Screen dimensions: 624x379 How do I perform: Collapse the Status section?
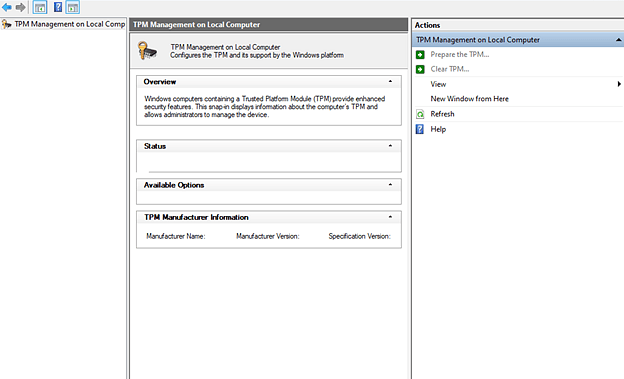click(x=390, y=146)
